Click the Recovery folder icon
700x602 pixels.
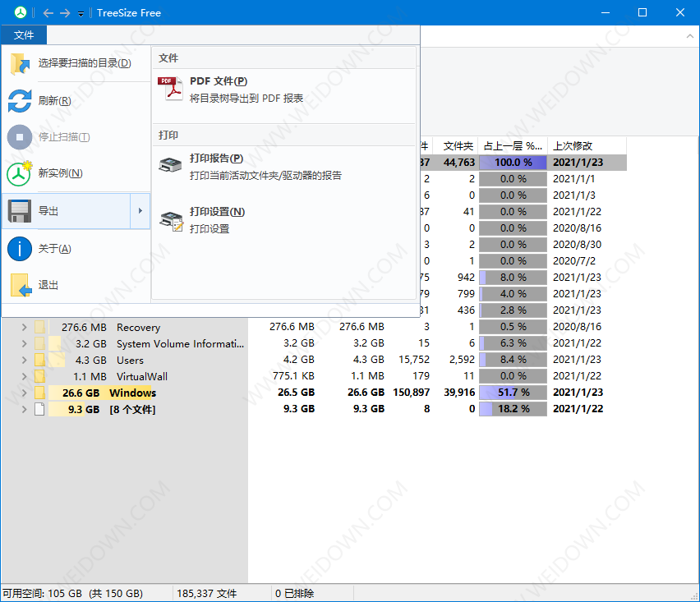(39, 327)
